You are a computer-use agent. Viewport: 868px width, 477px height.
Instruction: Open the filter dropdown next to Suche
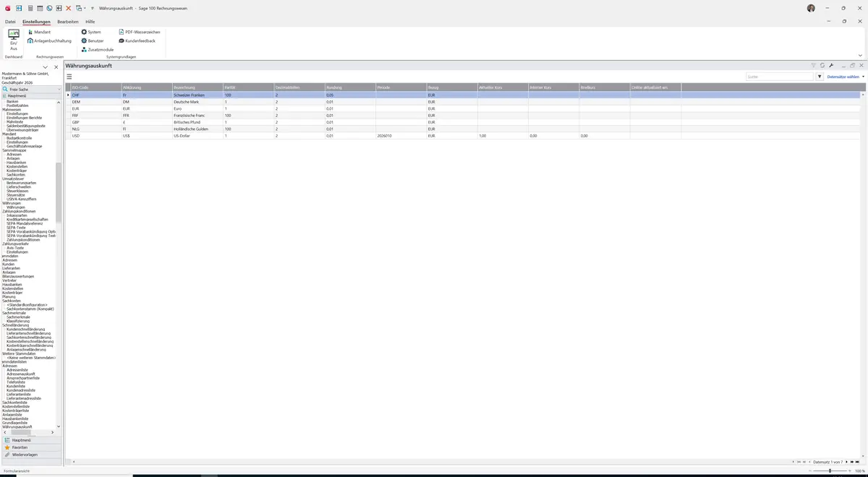click(x=820, y=76)
